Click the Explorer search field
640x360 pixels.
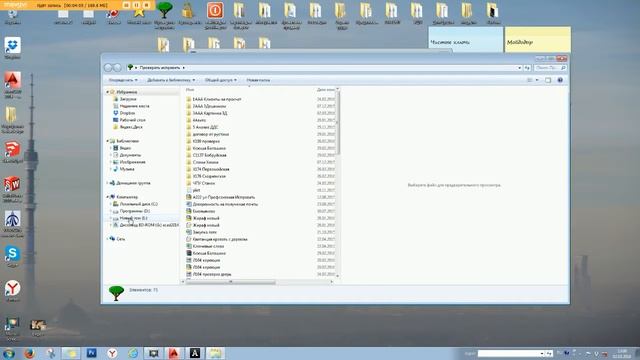click(550, 68)
